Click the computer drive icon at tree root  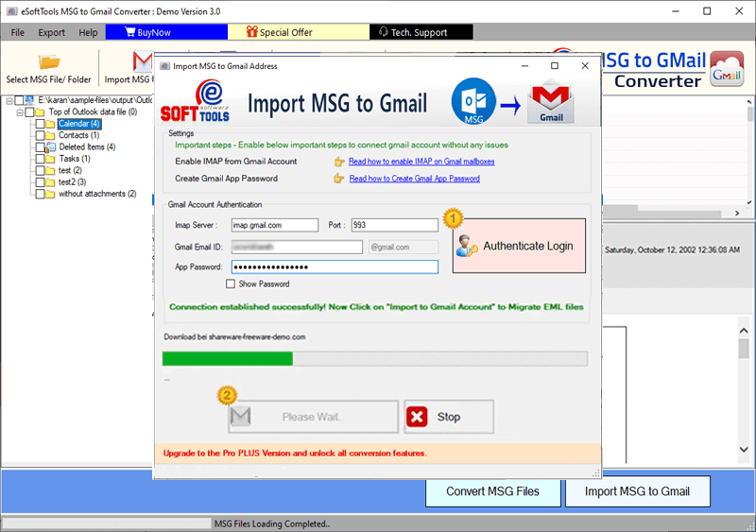click(x=29, y=100)
